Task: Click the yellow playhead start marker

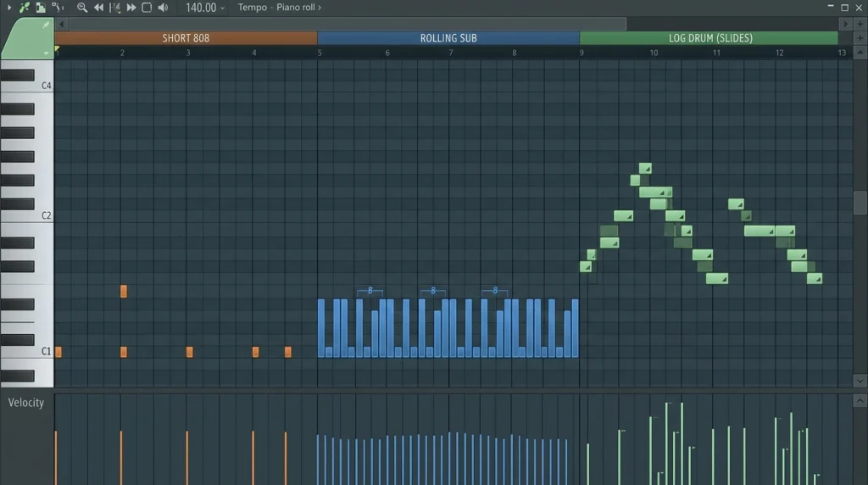Action: pos(57,49)
